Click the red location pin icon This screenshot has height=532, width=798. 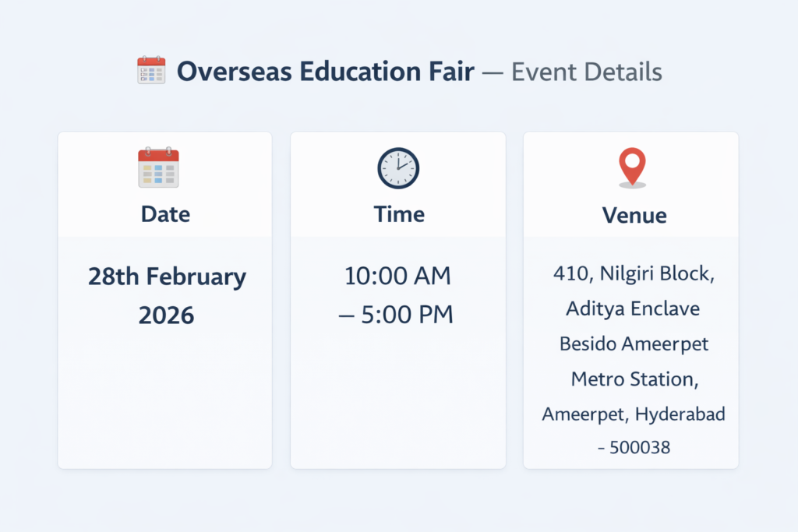coord(632,167)
